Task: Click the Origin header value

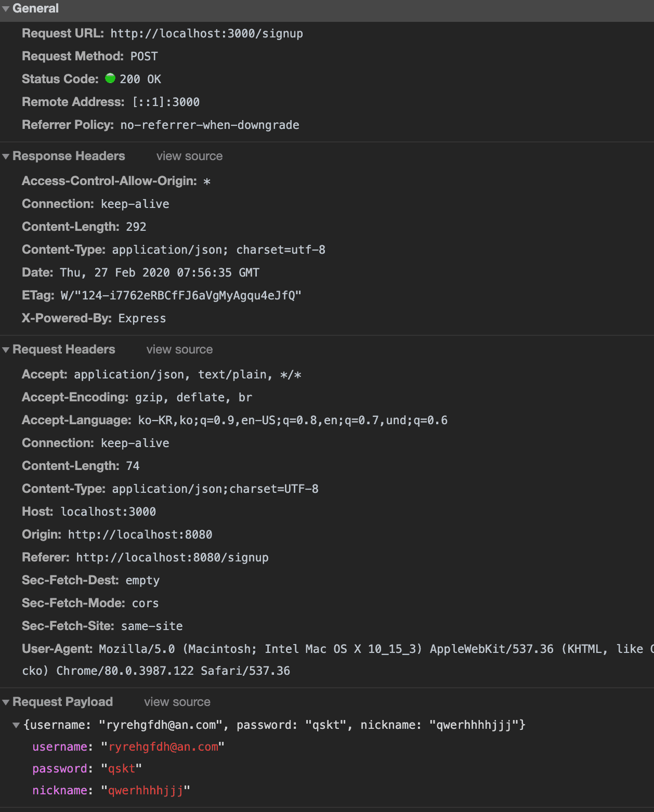Action: click(140, 535)
